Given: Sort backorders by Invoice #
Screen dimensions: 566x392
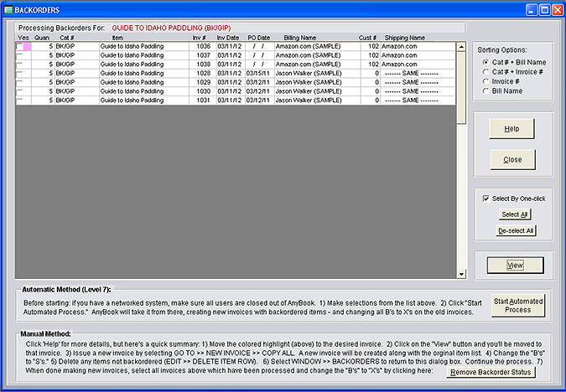Looking at the screenshot, I should 486,82.
